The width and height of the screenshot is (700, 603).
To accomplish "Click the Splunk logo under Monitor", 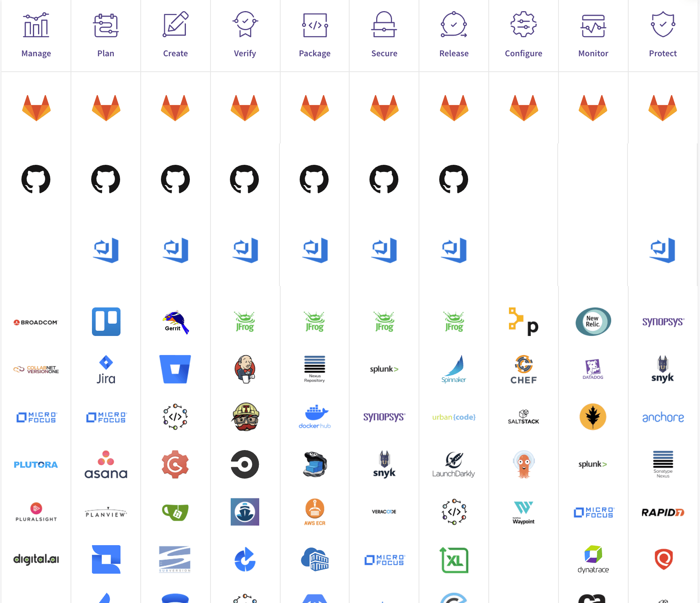I will click(593, 464).
